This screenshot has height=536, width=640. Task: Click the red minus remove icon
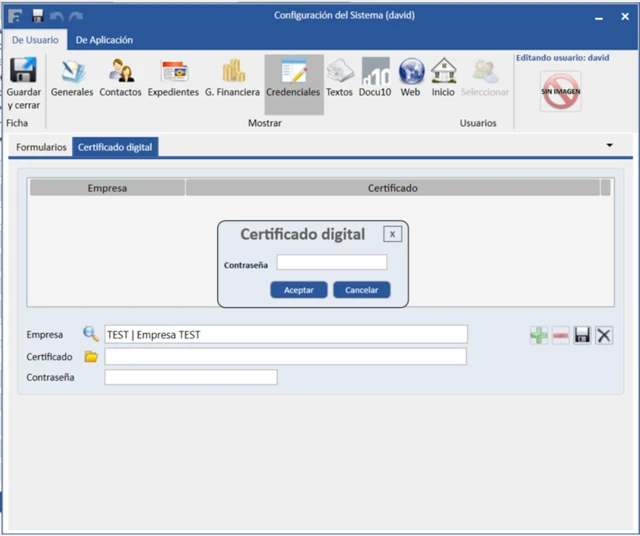(x=560, y=336)
